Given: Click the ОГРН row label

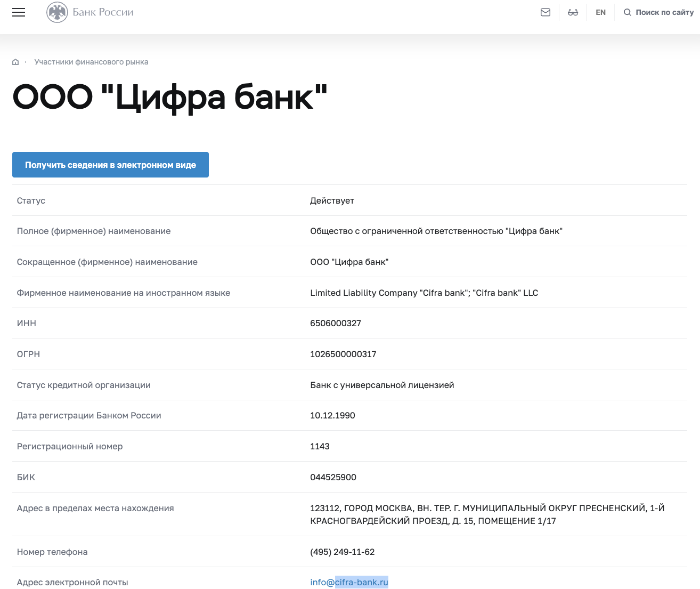Looking at the screenshot, I should (28, 354).
